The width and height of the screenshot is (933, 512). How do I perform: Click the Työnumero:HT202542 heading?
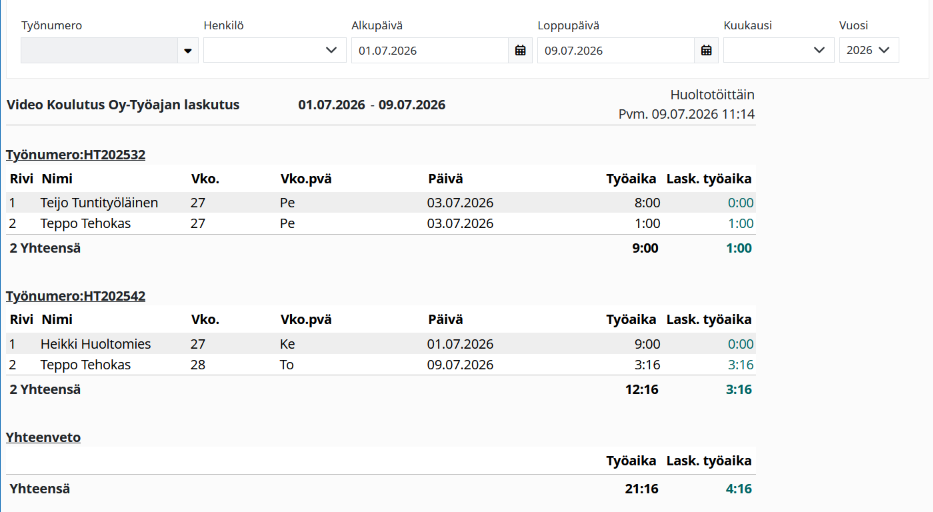tap(76, 296)
